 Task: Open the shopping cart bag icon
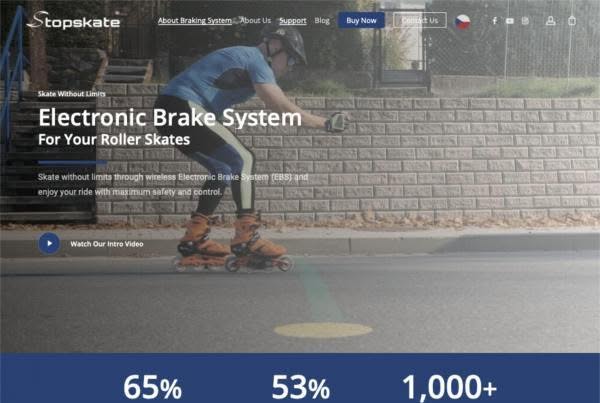point(572,21)
